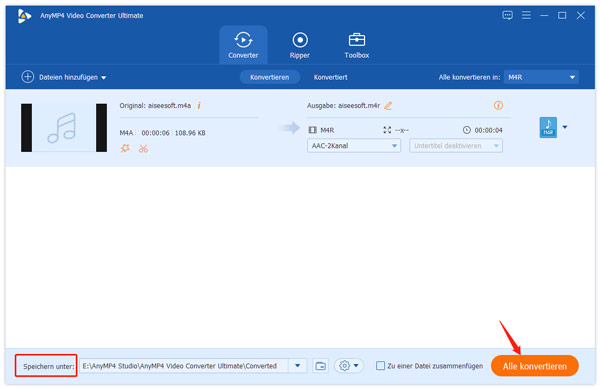Screen dimensions: 600x389
Task: Expand the Alle konvertieren in M4R dropdown
Action: click(541, 77)
